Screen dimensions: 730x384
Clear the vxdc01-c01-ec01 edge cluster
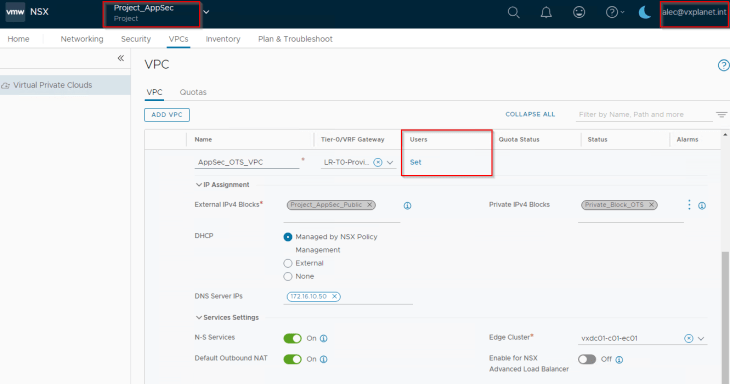689,338
